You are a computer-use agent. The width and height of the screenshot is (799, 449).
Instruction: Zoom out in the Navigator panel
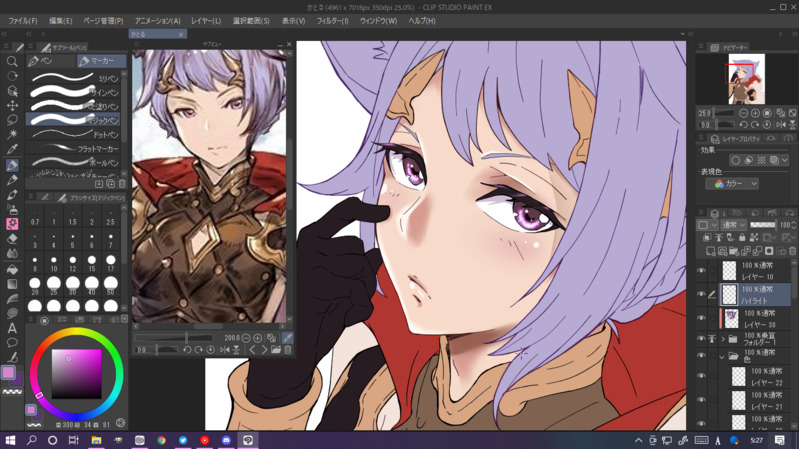pos(743,113)
